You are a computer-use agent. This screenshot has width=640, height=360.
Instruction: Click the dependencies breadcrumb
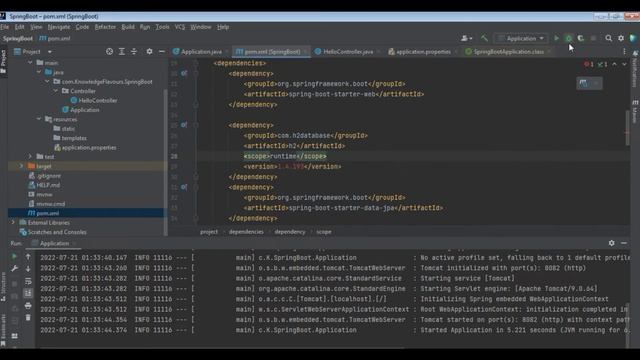click(246, 232)
